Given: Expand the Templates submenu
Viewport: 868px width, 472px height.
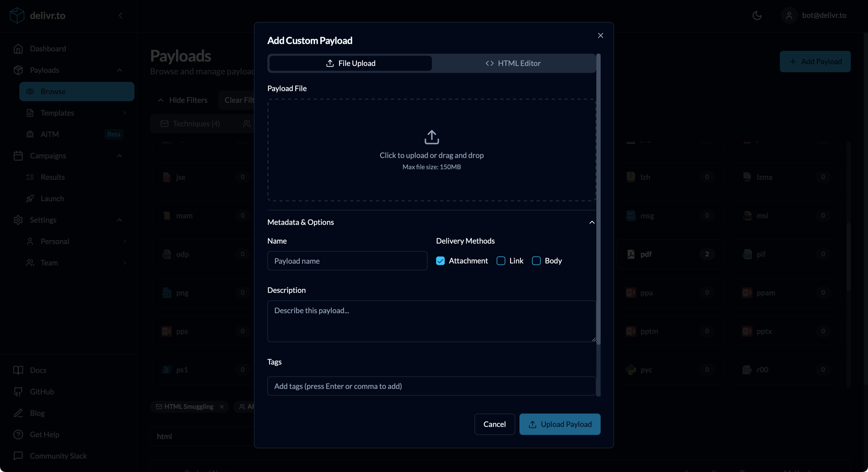Looking at the screenshot, I should tap(58, 113).
